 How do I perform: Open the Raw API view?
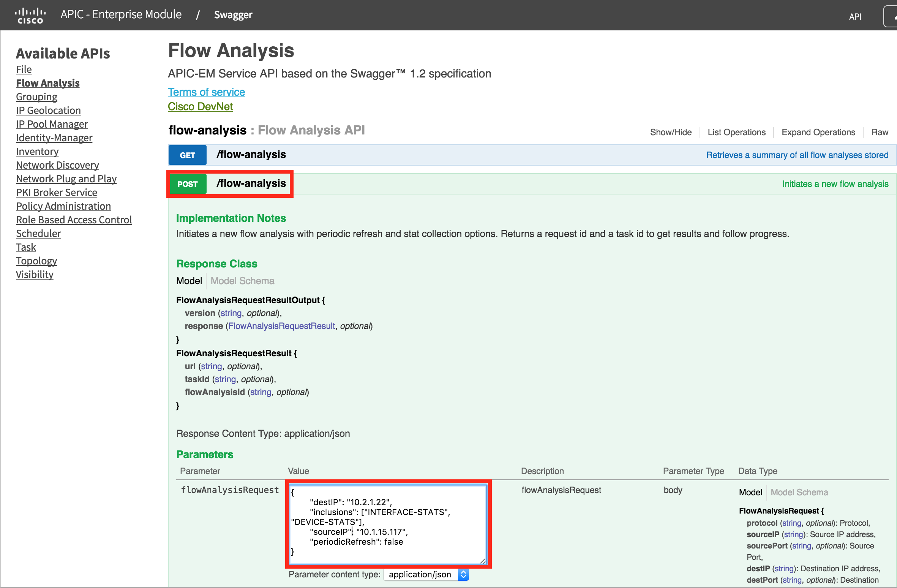pyautogui.click(x=880, y=132)
